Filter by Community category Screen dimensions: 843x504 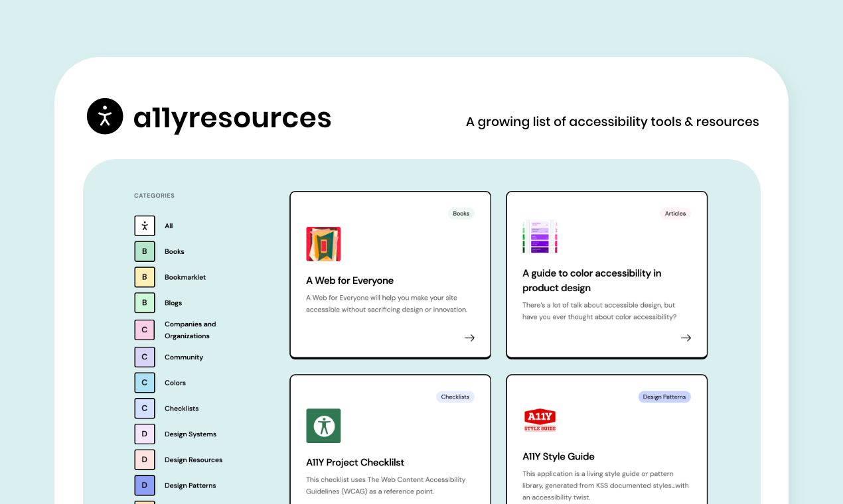click(184, 357)
